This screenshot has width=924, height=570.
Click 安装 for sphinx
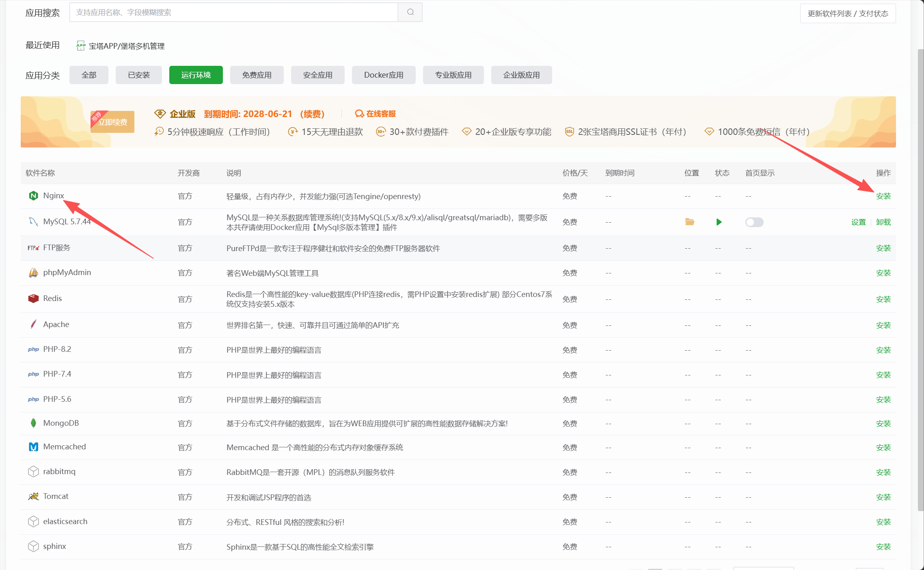tap(883, 547)
